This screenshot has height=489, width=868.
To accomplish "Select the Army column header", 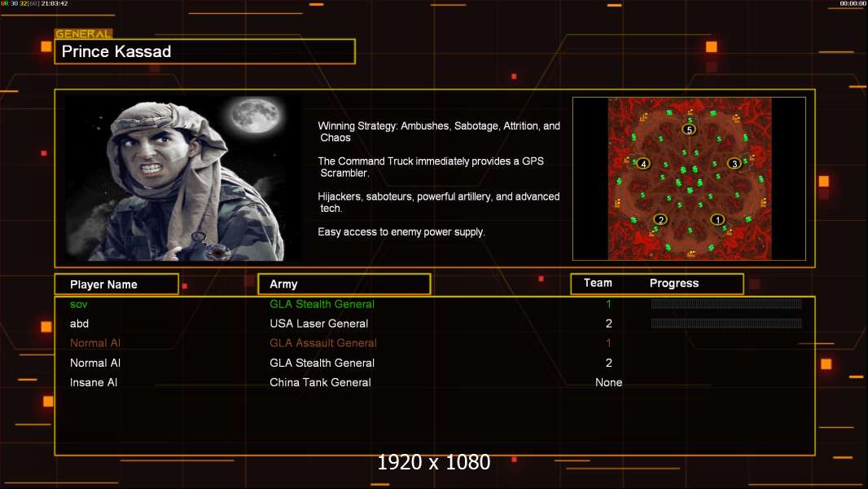I will 344,284.
